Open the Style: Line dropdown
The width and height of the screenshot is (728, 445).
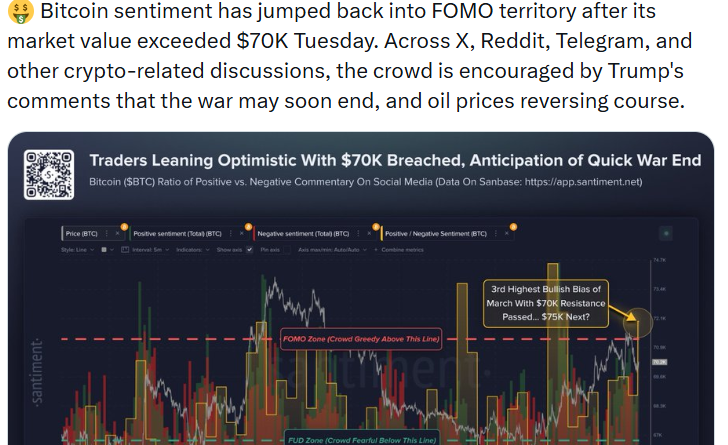coord(78,249)
